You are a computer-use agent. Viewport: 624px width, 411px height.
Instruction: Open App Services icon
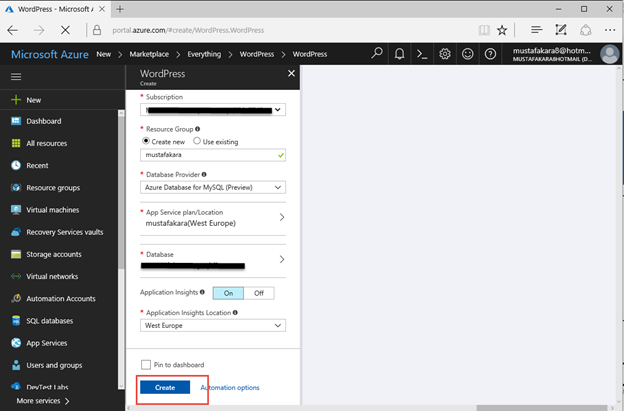coord(16,343)
